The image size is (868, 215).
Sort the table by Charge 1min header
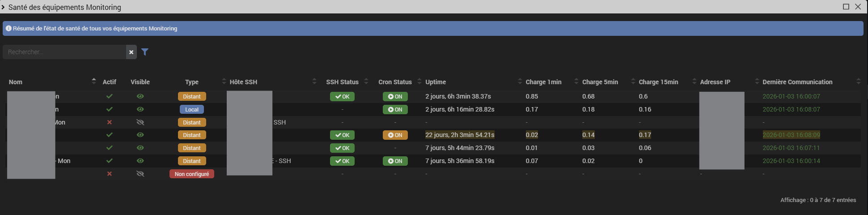pos(543,82)
